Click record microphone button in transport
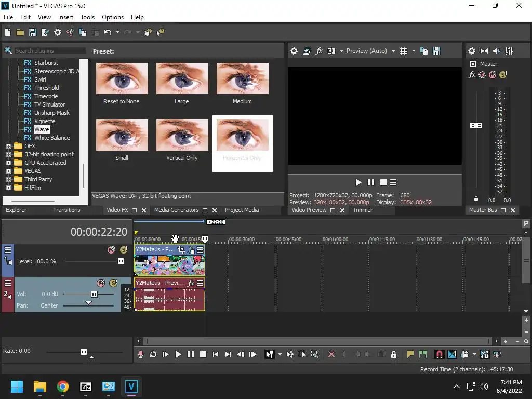This screenshot has width=532, height=399. pos(140,354)
